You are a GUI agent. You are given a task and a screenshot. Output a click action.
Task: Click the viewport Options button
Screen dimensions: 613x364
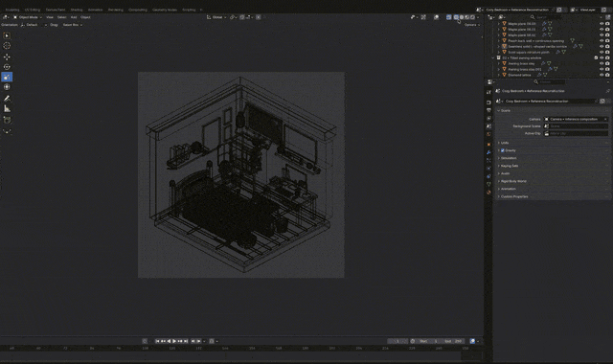(472, 25)
